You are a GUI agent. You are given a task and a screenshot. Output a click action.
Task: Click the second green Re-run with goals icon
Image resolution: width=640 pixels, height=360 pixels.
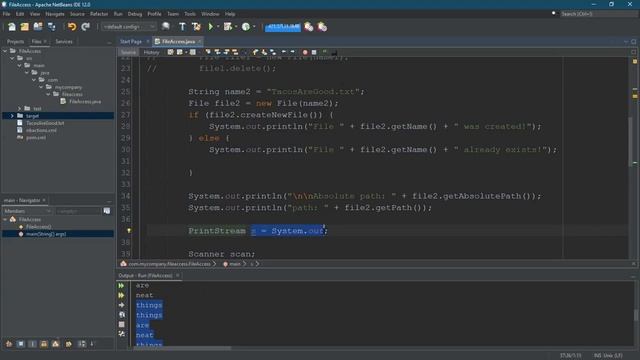121,295
